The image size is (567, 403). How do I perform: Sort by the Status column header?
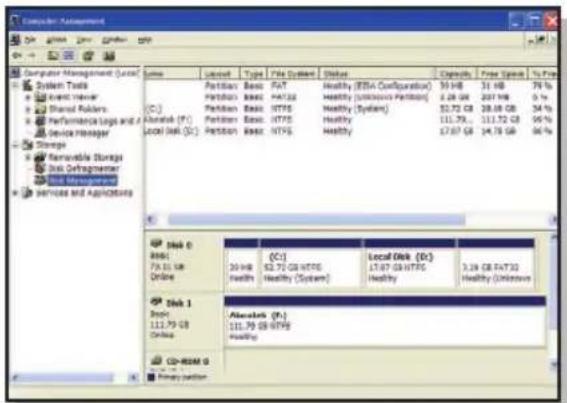click(378, 73)
